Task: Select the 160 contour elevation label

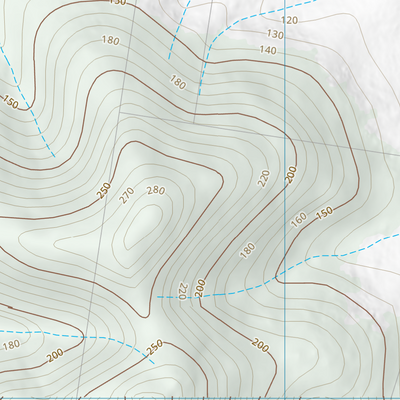Action: point(299,220)
